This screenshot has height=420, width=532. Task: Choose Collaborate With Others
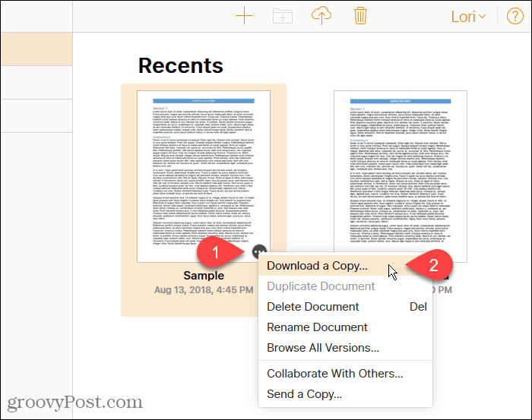pos(345,374)
